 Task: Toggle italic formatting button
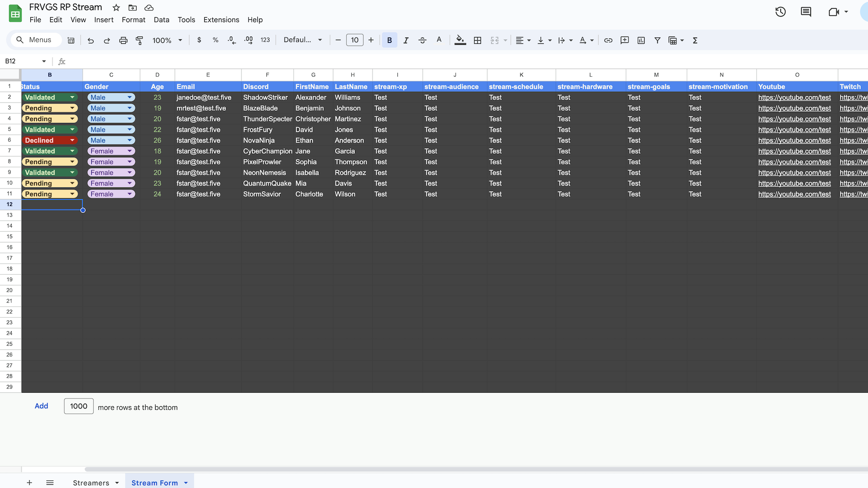(406, 41)
